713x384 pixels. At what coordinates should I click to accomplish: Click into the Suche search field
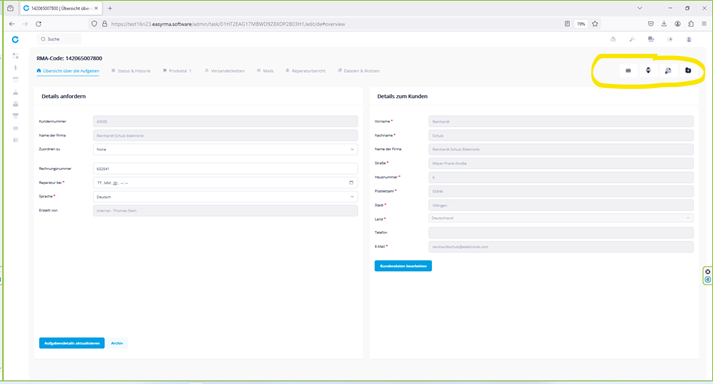60,39
